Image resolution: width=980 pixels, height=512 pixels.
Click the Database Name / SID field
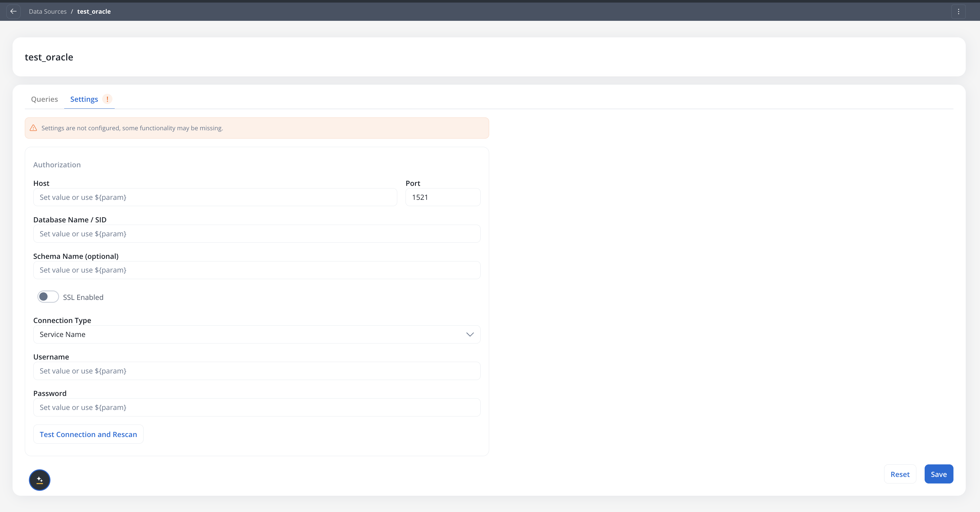click(257, 234)
